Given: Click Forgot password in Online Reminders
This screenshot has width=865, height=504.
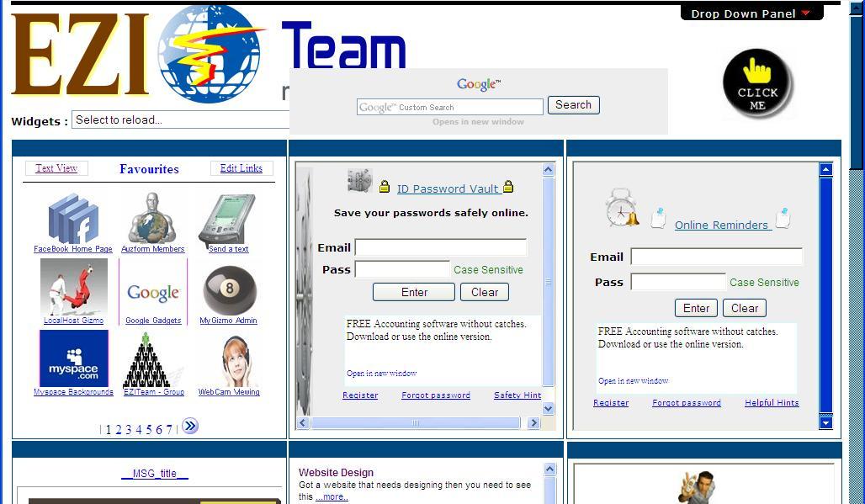Looking at the screenshot, I should pyautogui.click(x=687, y=403).
